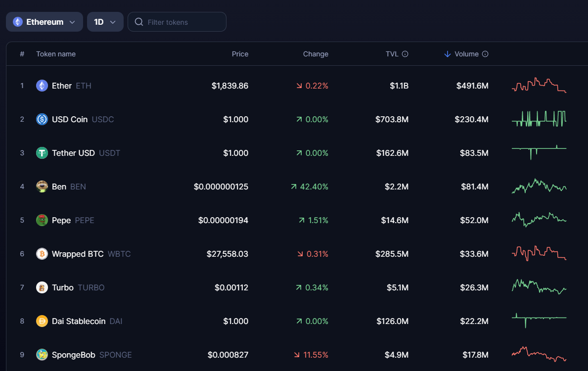Click the Pepe sparkline chart
Screen dimensions: 588x371
coord(539,220)
